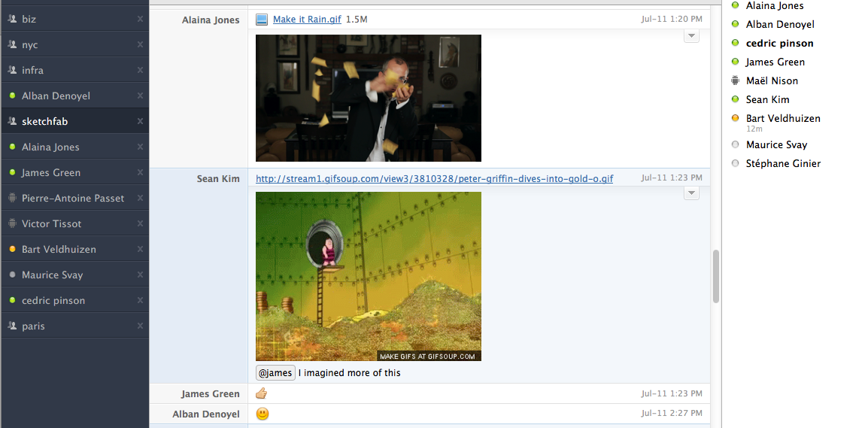Click the infra room group icon
Screen dimensions: 868x428
pyautogui.click(x=12, y=70)
